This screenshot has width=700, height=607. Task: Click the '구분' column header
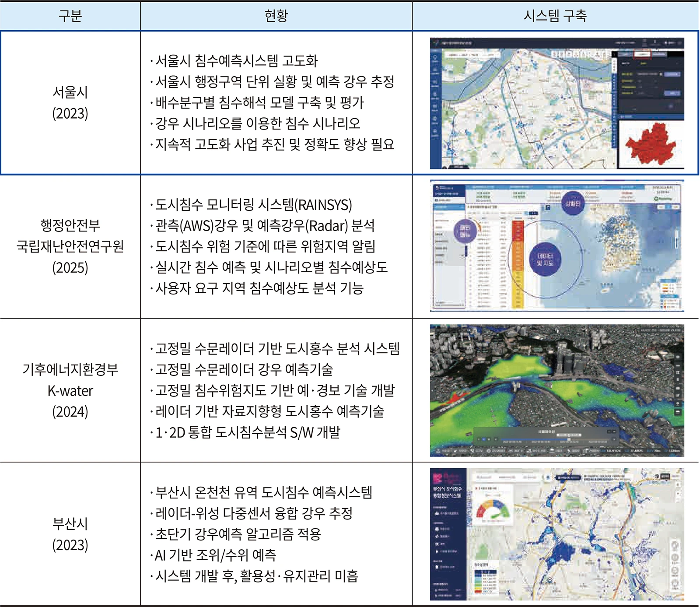pyautogui.click(x=70, y=16)
